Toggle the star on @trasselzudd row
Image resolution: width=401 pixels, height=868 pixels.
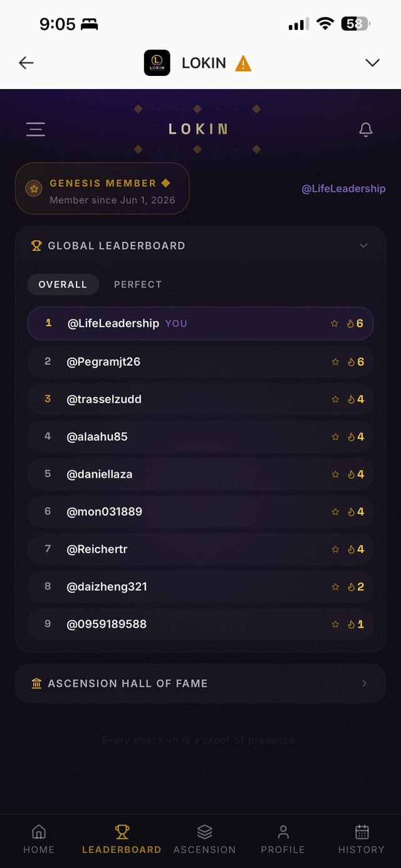tap(335, 400)
